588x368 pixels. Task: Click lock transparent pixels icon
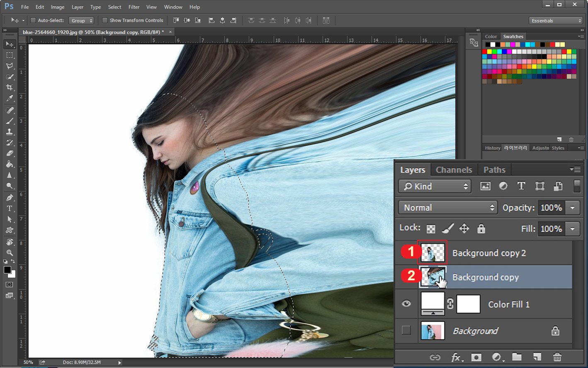431,229
